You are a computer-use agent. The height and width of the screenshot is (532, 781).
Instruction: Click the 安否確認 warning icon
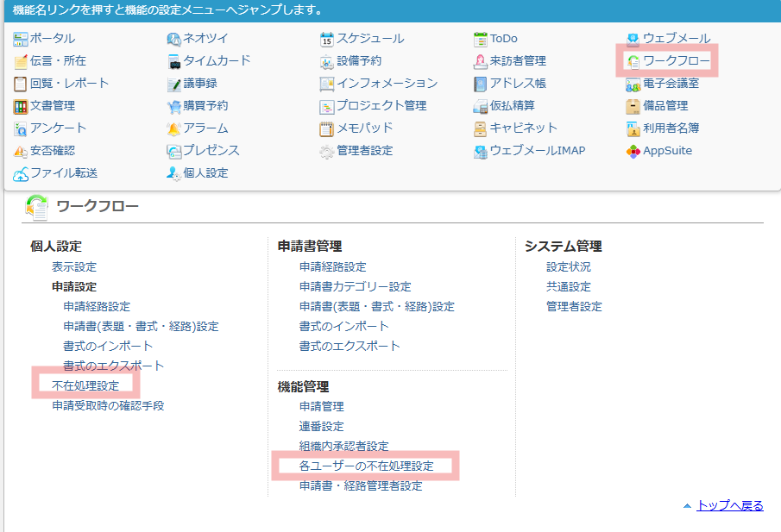[21, 151]
